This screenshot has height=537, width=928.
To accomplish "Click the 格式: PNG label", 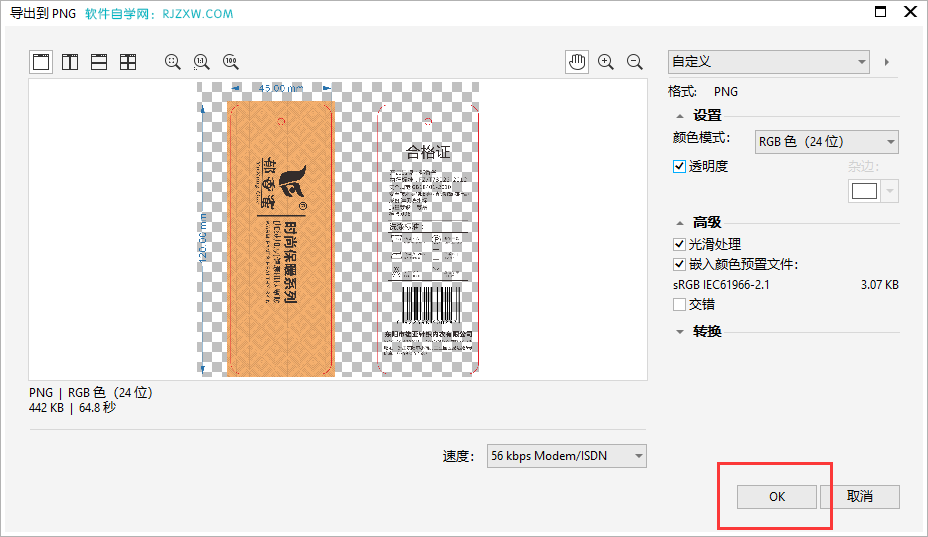I will (x=703, y=92).
